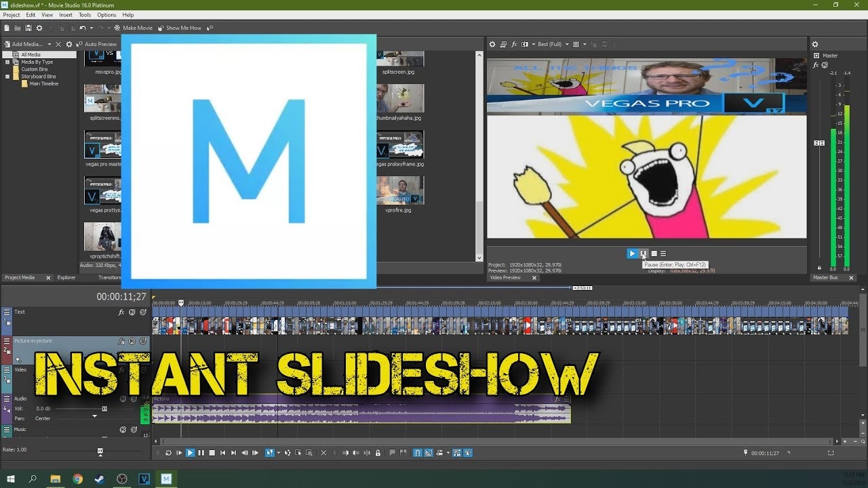This screenshot has height=488, width=868.
Task: Pause in the Video Preview window
Action: coord(644,253)
